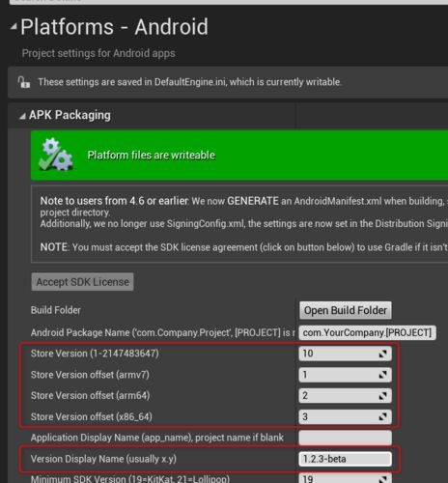Viewport: 448px width, 483px height.
Task: Click the x86_64 Store Version offset field
Action: pyautogui.click(x=345, y=417)
